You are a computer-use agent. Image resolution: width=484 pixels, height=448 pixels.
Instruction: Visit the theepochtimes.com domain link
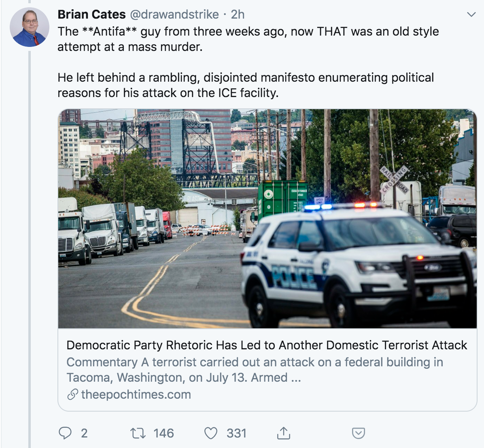(x=136, y=394)
